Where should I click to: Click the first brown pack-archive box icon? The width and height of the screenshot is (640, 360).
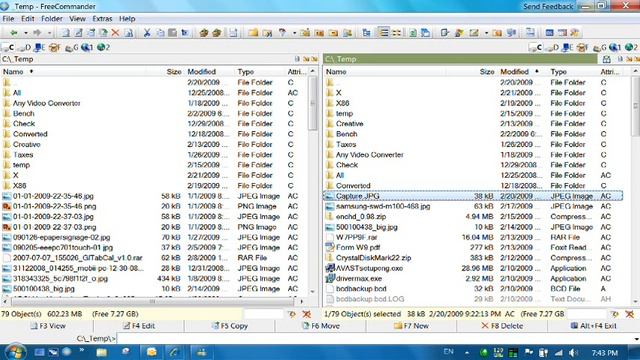point(204,33)
